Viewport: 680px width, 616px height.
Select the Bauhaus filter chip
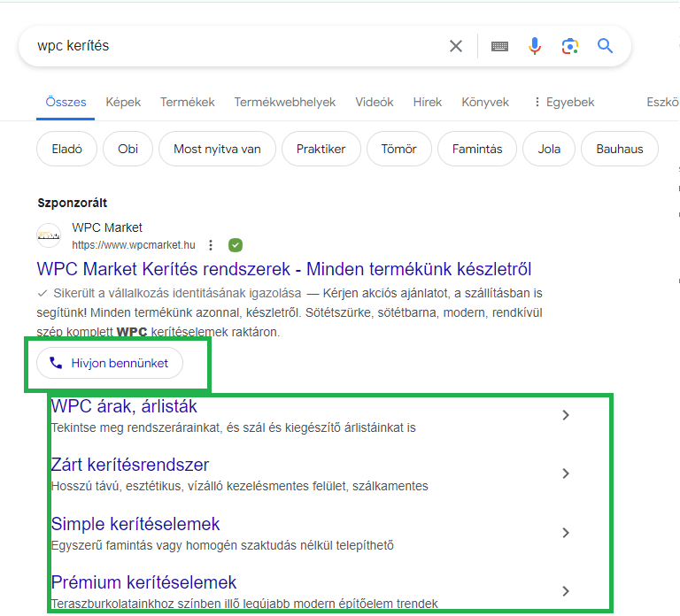pos(620,149)
